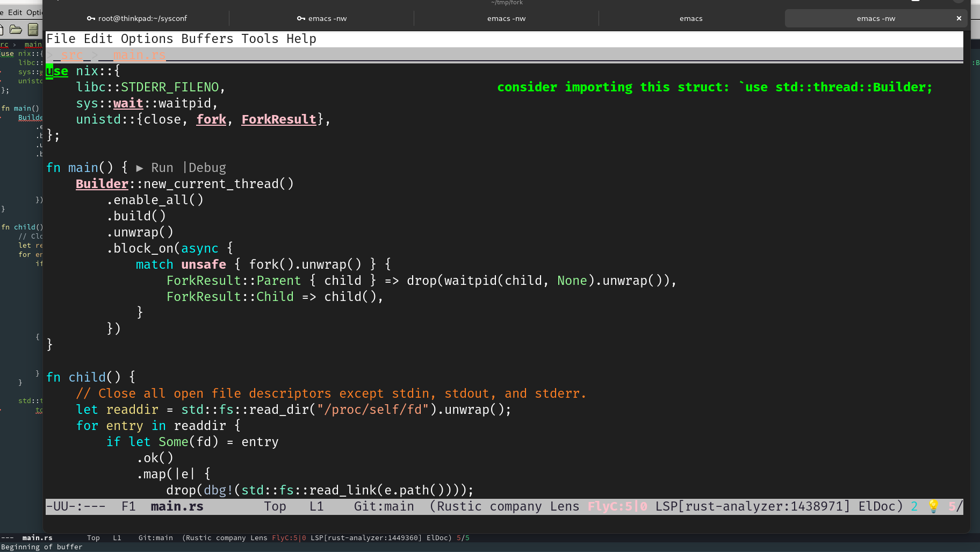
Task: Click FlyC:5|0 error count in mode line
Action: [x=617, y=506]
